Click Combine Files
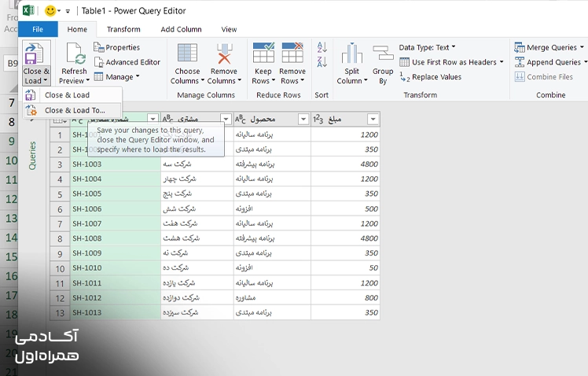This screenshot has width=588, height=376. pos(544,77)
